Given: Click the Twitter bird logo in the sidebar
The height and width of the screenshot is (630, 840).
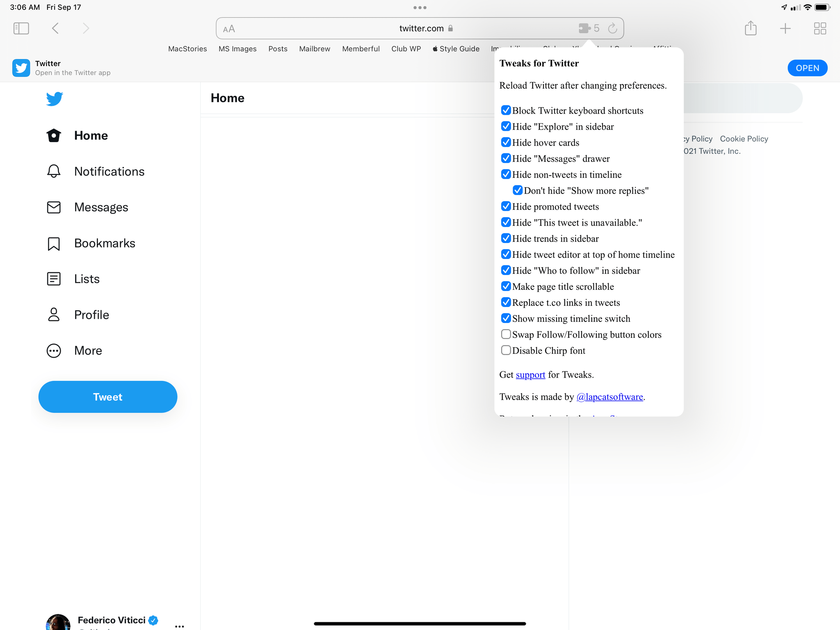Looking at the screenshot, I should [x=55, y=99].
